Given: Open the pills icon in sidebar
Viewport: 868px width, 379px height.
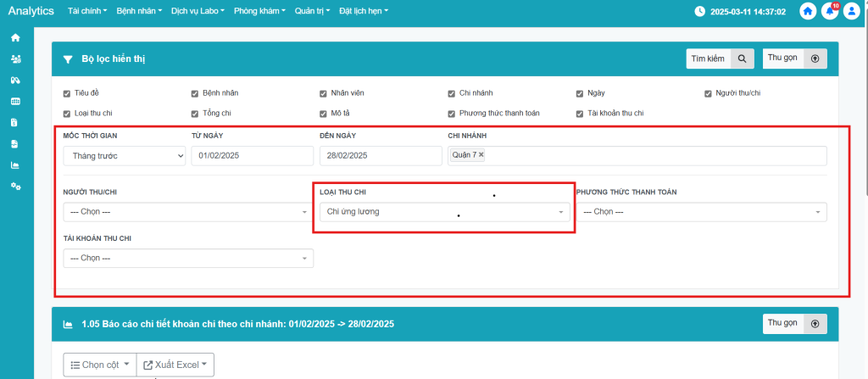Looking at the screenshot, I should (x=15, y=81).
